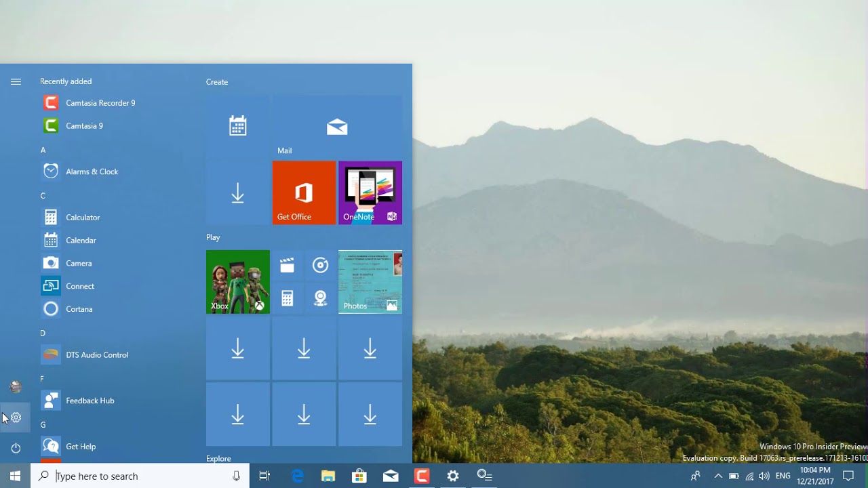This screenshot has width=868, height=488.
Task: Check the battery status icon
Action: click(x=734, y=476)
